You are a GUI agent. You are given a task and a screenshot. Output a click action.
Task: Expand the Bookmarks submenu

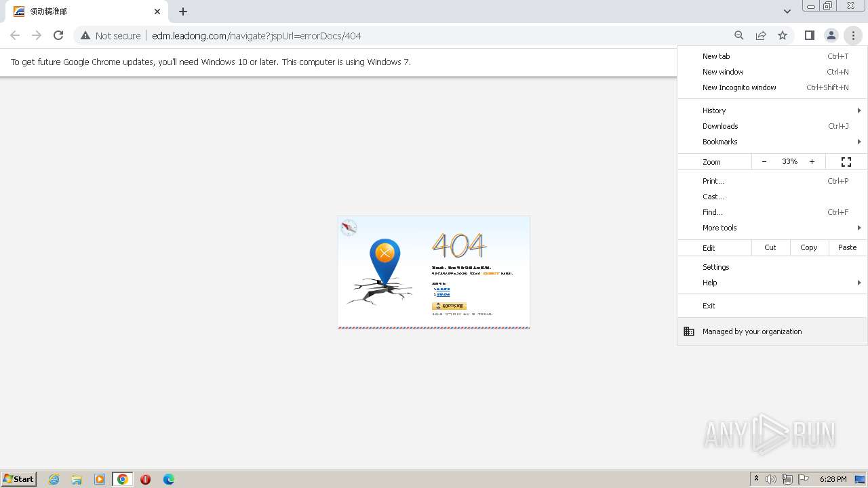pos(772,142)
